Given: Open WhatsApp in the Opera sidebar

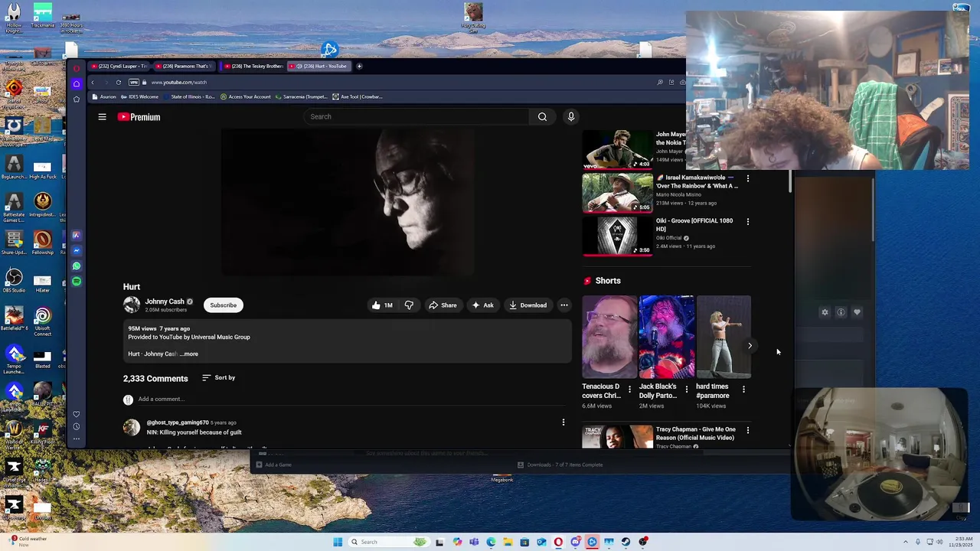Looking at the screenshot, I should [x=76, y=266].
